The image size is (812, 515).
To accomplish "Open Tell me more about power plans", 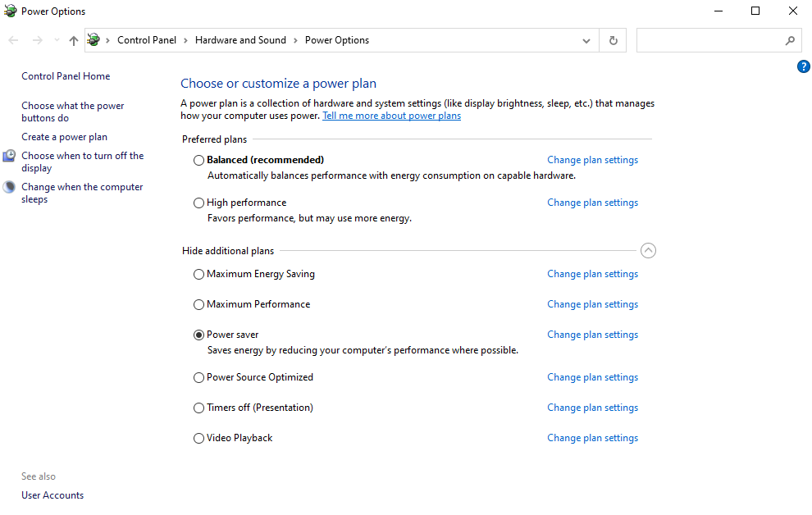I will 391,115.
